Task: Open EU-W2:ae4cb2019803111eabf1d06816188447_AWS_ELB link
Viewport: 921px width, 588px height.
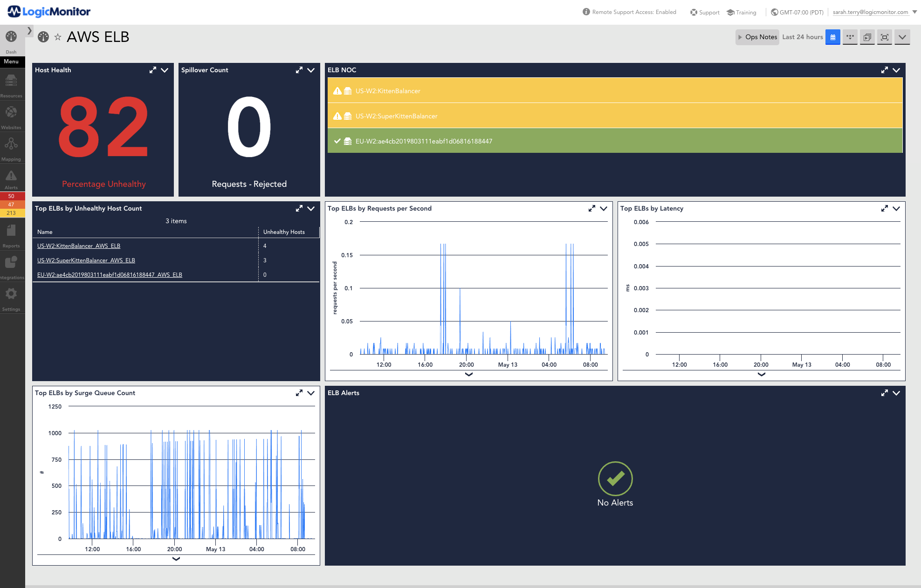Action: [110, 275]
